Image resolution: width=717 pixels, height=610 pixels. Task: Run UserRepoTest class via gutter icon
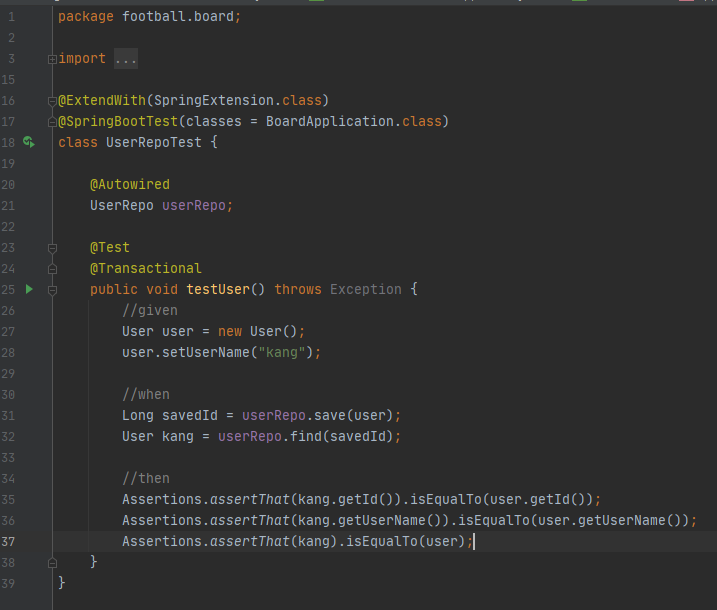tap(29, 142)
